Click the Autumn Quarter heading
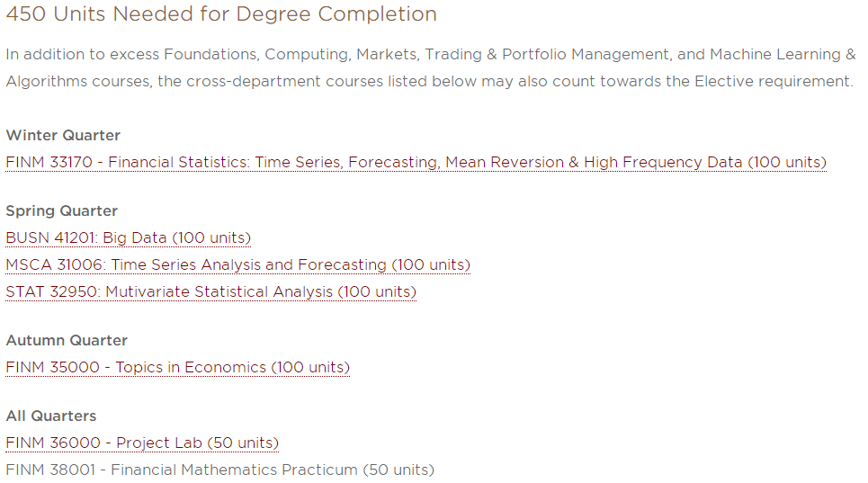This screenshot has height=483, width=868. [67, 340]
